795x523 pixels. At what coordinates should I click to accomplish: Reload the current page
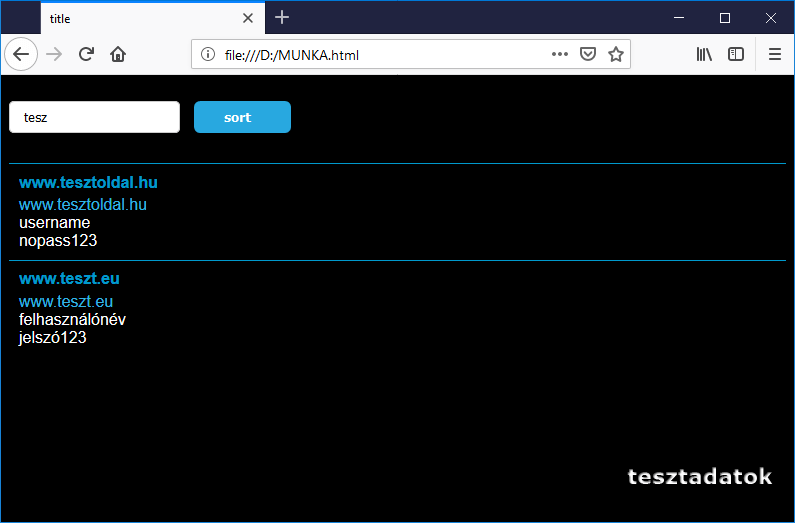click(86, 54)
